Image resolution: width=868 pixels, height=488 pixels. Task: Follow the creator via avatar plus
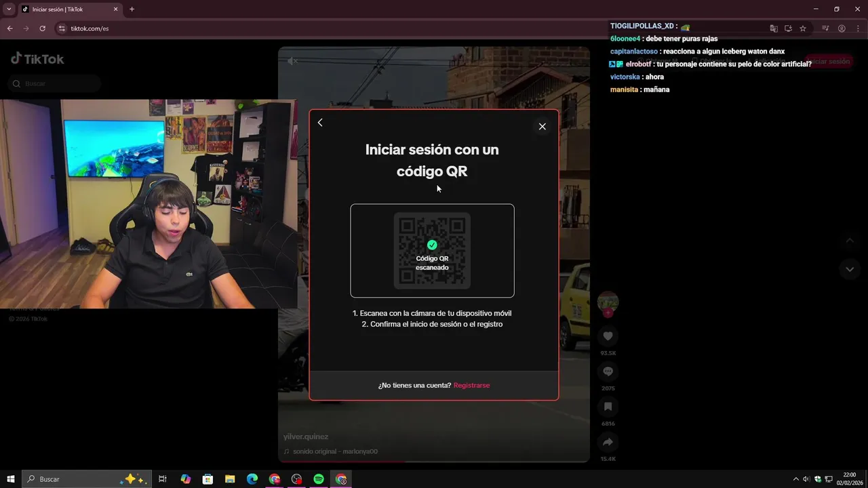[x=608, y=312]
